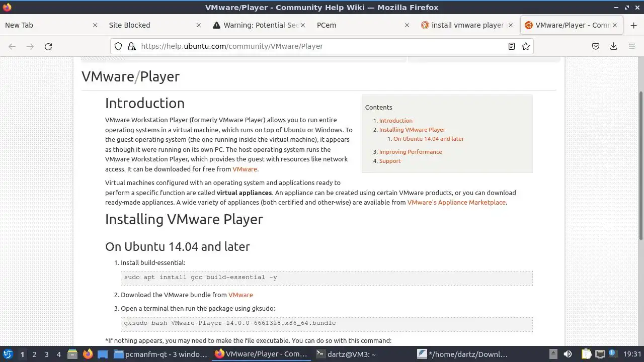Click show desktop icon in taskbar
644x362 pixels.
[x=103, y=354]
